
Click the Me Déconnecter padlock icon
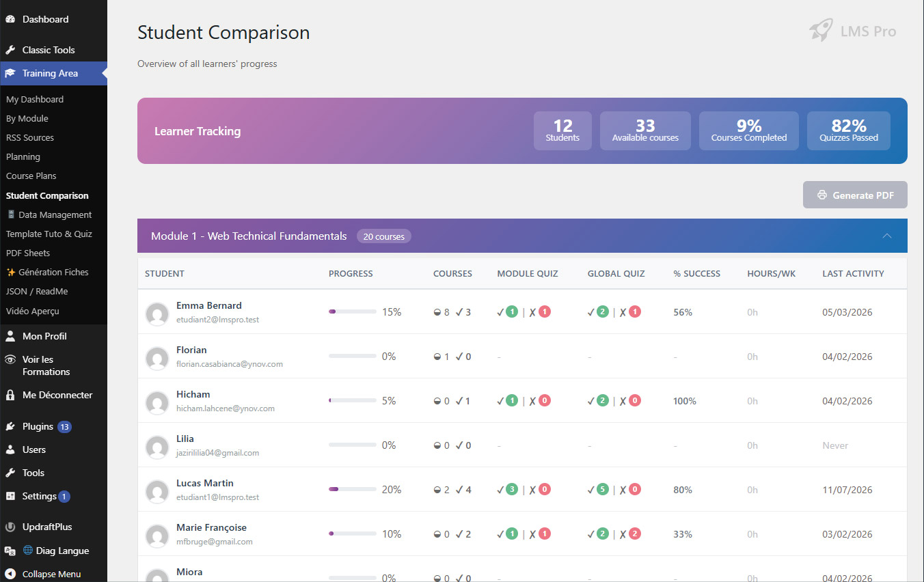10,395
